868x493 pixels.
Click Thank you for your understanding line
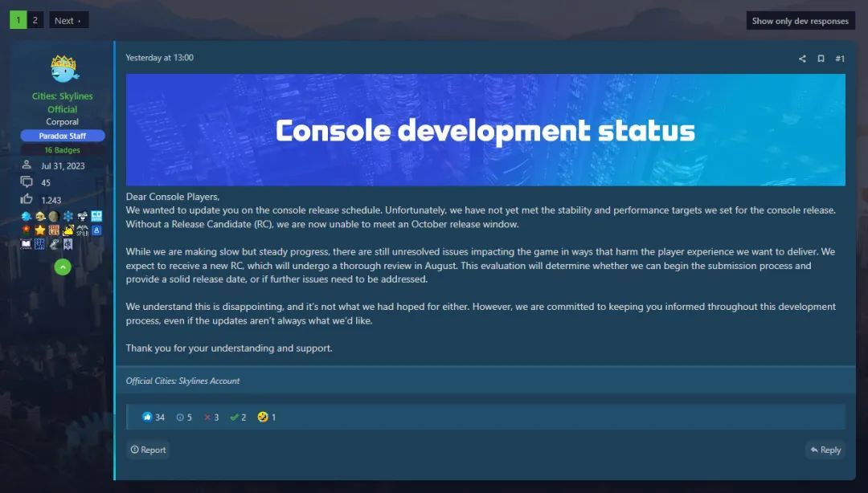point(229,348)
